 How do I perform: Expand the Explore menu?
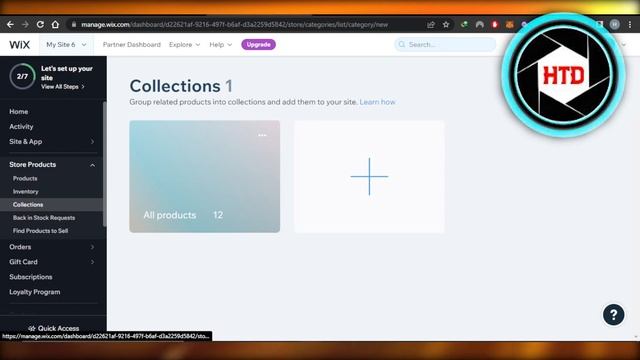[x=184, y=44]
